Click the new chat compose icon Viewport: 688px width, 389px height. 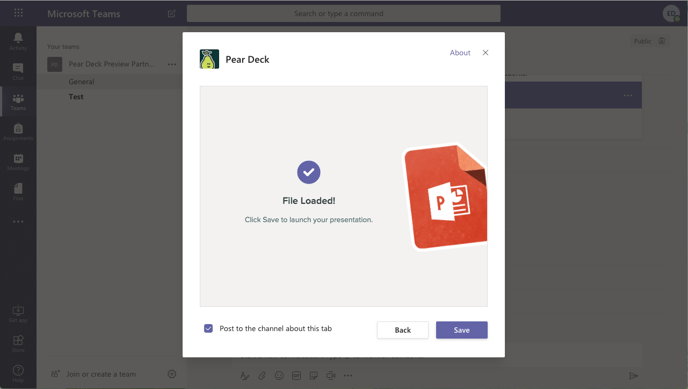click(x=172, y=14)
